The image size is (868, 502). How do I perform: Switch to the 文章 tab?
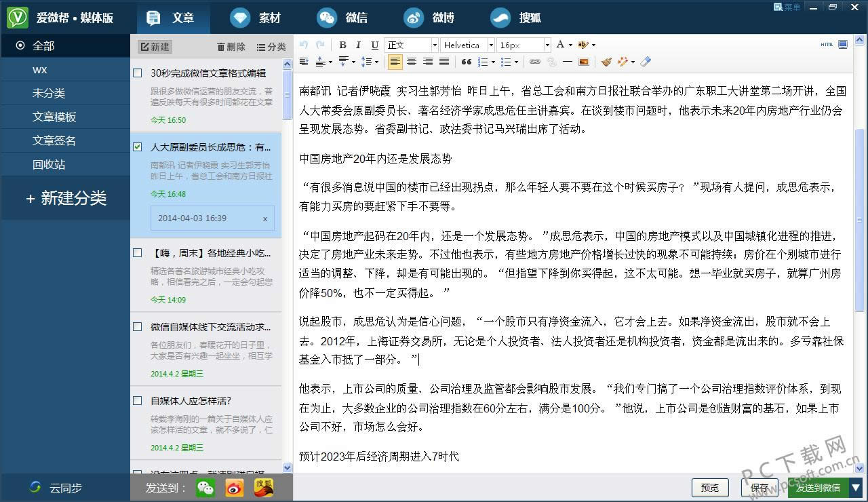tap(173, 18)
